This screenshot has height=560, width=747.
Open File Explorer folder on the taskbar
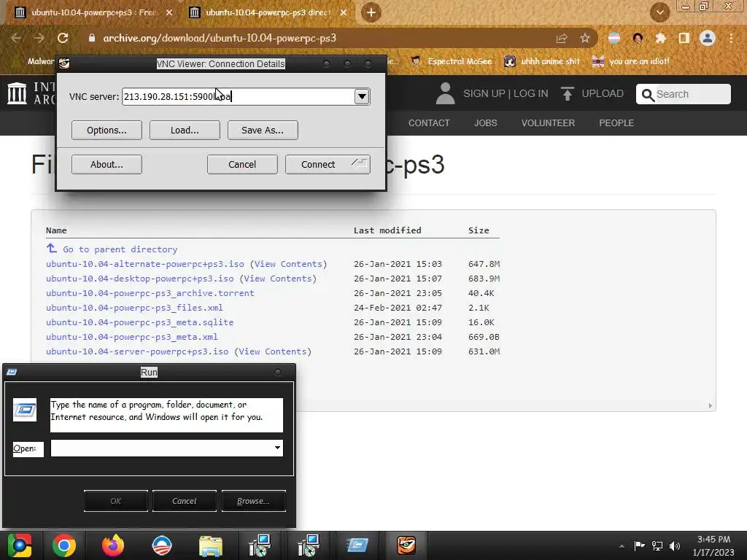211,545
